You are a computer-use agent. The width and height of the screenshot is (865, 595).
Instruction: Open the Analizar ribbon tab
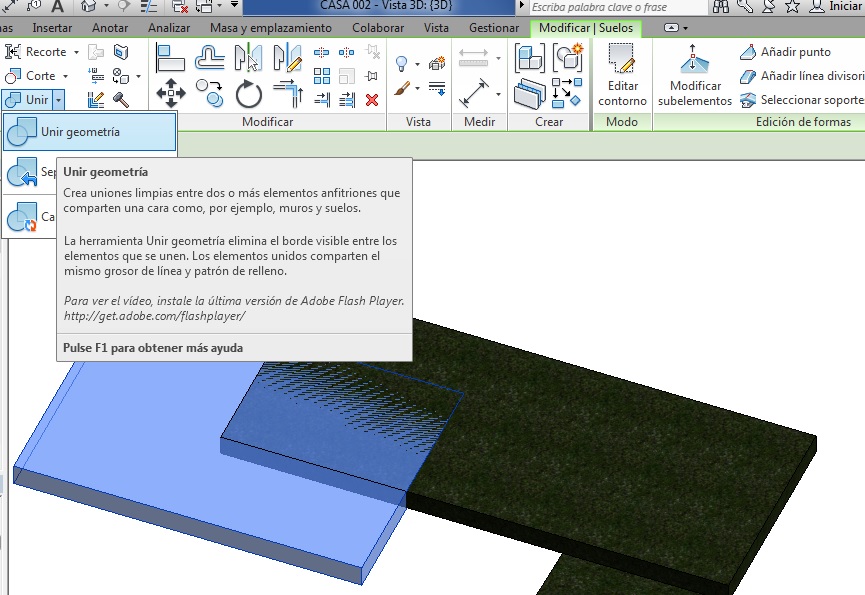(168, 28)
